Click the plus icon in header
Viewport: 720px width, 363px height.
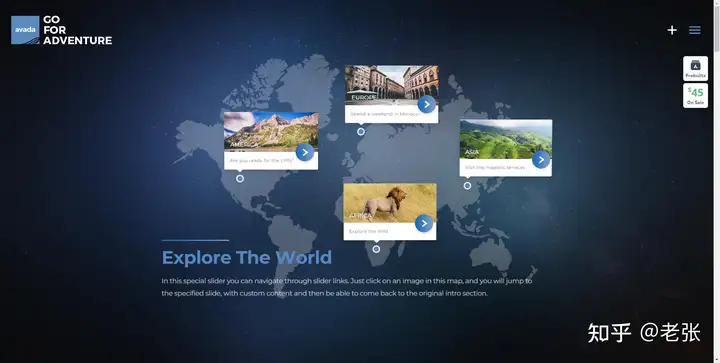click(672, 30)
